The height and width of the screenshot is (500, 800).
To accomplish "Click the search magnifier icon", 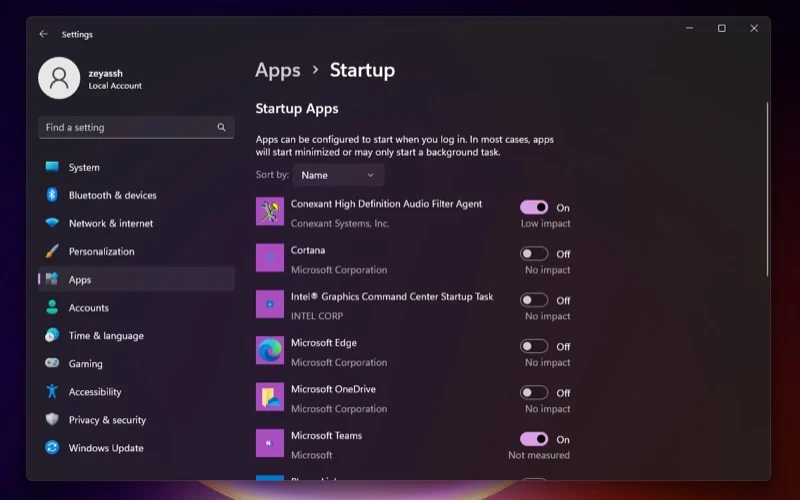I will click(221, 128).
